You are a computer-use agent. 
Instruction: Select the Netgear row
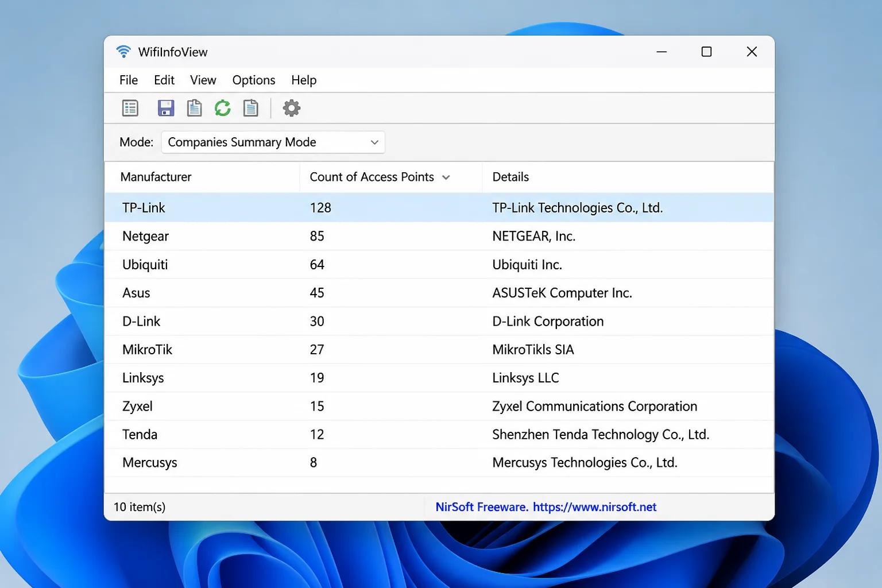pyautogui.click(x=439, y=236)
